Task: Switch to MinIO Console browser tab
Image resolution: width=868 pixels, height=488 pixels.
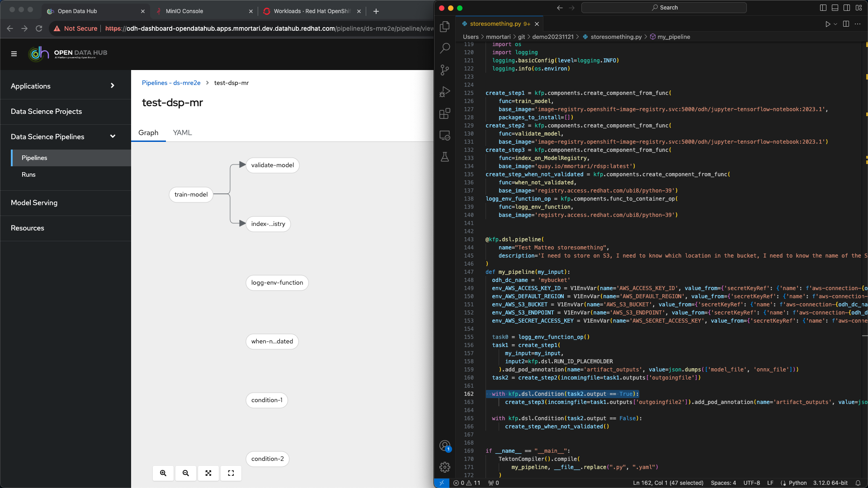Action: click(x=184, y=11)
